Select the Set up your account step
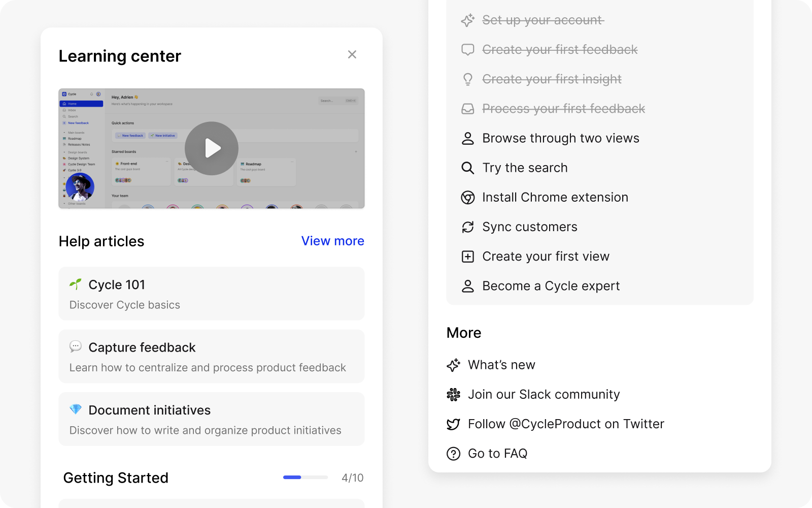Image resolution: width=812 pixels, height=508 pixels. pos(543,20)
